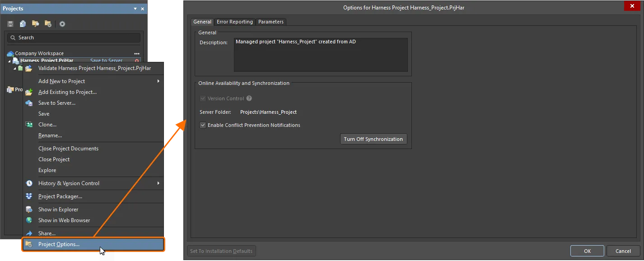Toggle the Version Control checkbox
Viewport: 644px width, 261px height.
click(203, 98)
